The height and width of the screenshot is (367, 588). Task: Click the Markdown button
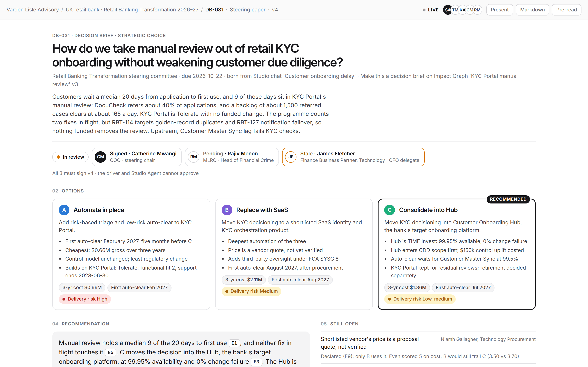(x=532, y=10)
